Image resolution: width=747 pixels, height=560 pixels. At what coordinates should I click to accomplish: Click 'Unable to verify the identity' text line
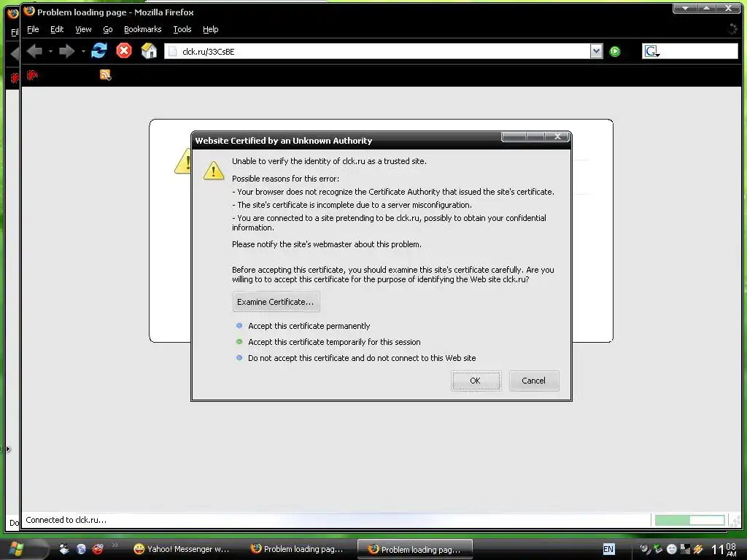(329, 161)
